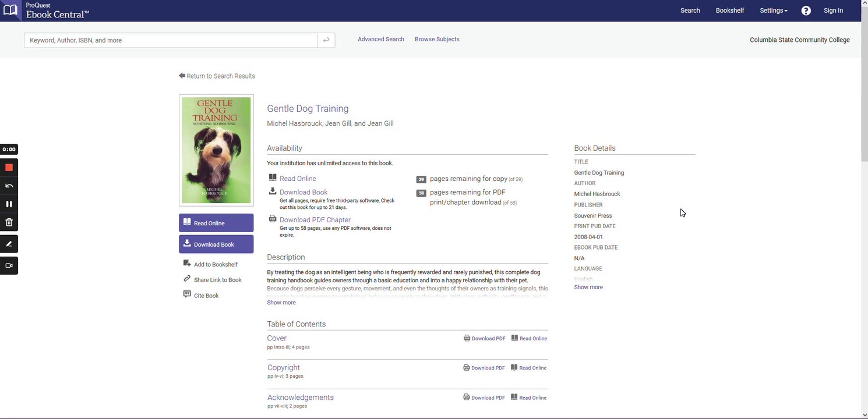The image size is (868, 419).
Task: Click the Cite Book speech bubble icon
Action: click(187, 294)
